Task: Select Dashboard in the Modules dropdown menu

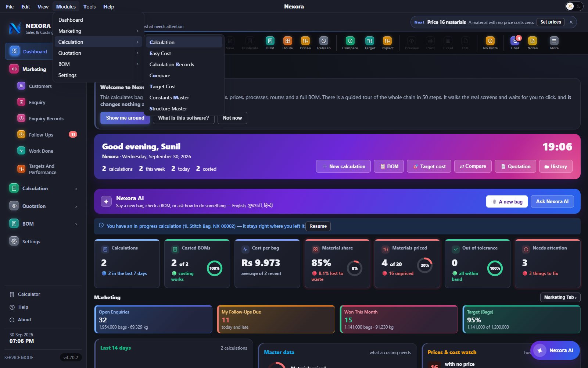Action: [98, 20]
